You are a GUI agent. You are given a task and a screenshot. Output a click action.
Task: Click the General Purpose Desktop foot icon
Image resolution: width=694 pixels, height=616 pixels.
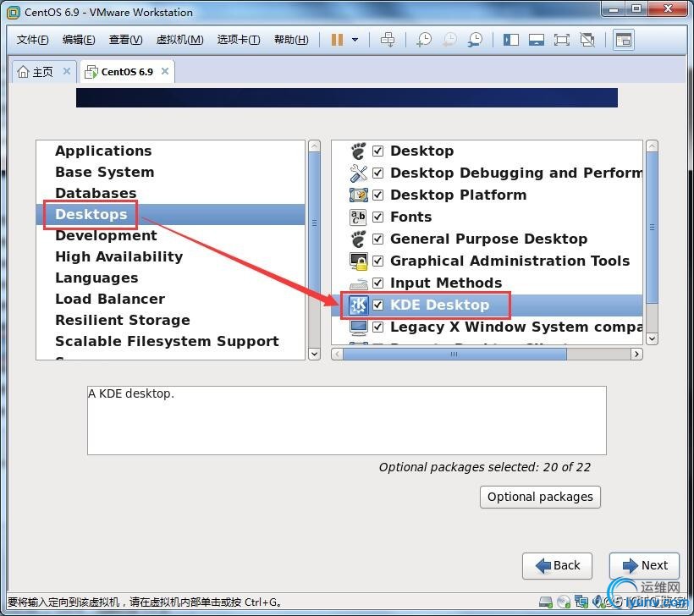coord(359,239)
